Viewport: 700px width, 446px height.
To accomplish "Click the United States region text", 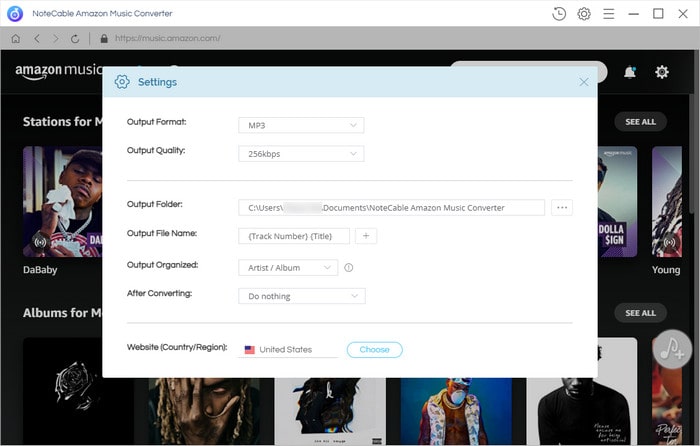I will [286, 350].
